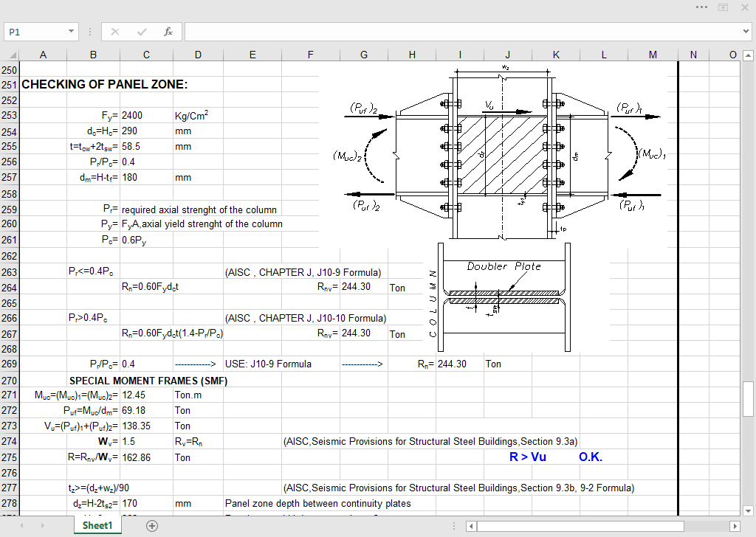
Task: Switch to the Sheet1 tab
Action: click(x=97, y=525)
